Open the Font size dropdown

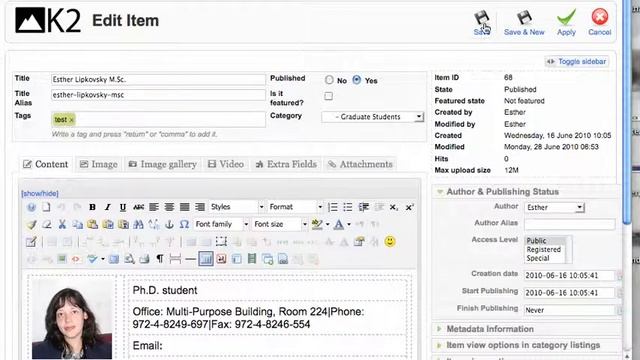[x=280, y=224]
